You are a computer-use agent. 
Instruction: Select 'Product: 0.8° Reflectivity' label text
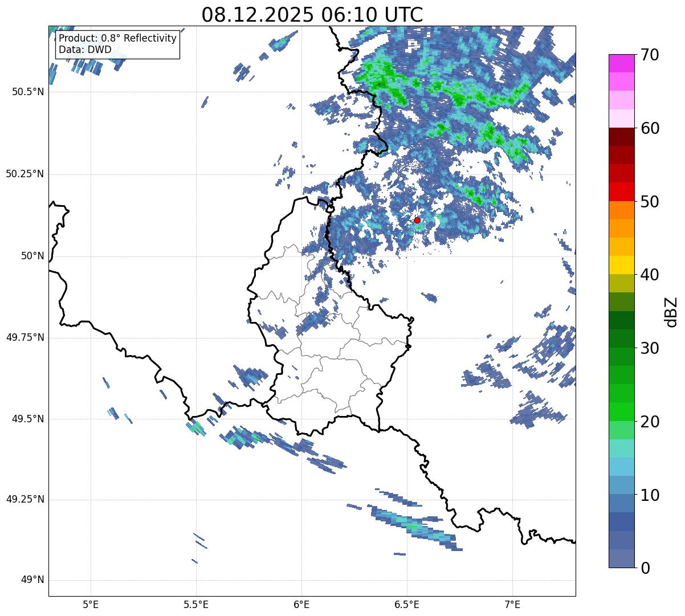(118, 38)
